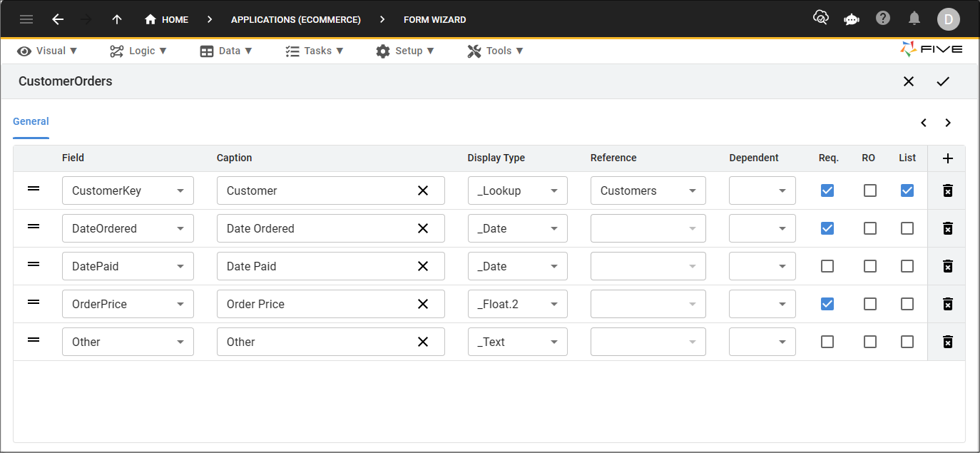Enable RO for CustomerKey

point(870,190)
